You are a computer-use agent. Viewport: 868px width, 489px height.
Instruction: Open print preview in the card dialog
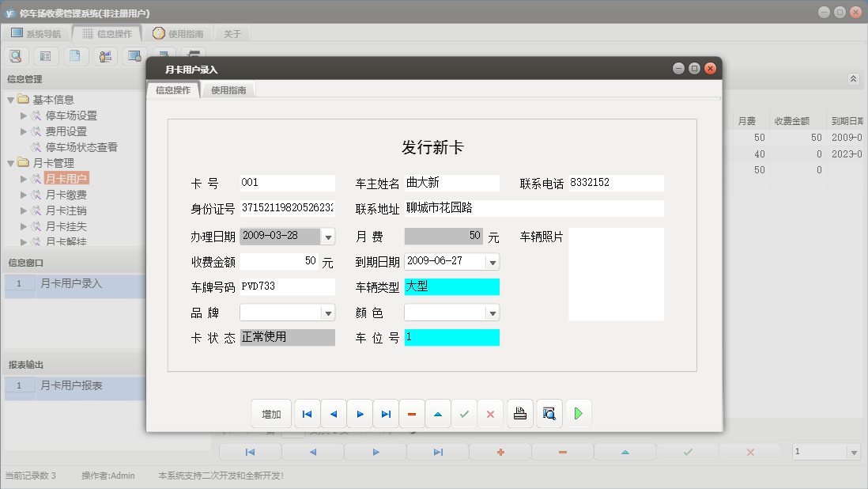(549, 413)
